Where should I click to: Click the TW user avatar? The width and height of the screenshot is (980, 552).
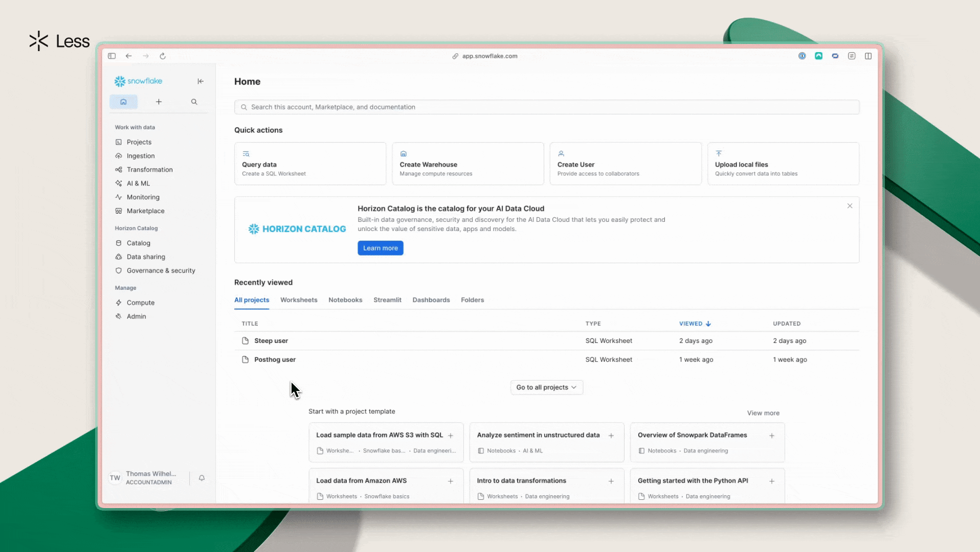115,478
